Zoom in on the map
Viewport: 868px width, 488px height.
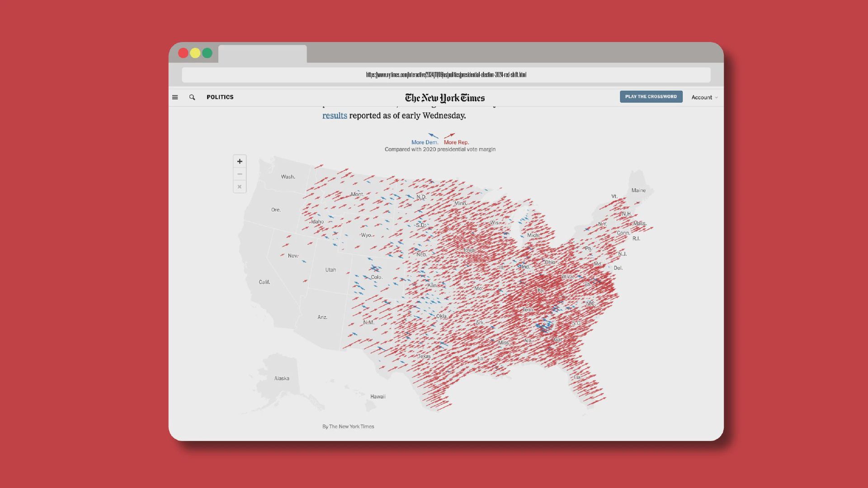[240, 161]
